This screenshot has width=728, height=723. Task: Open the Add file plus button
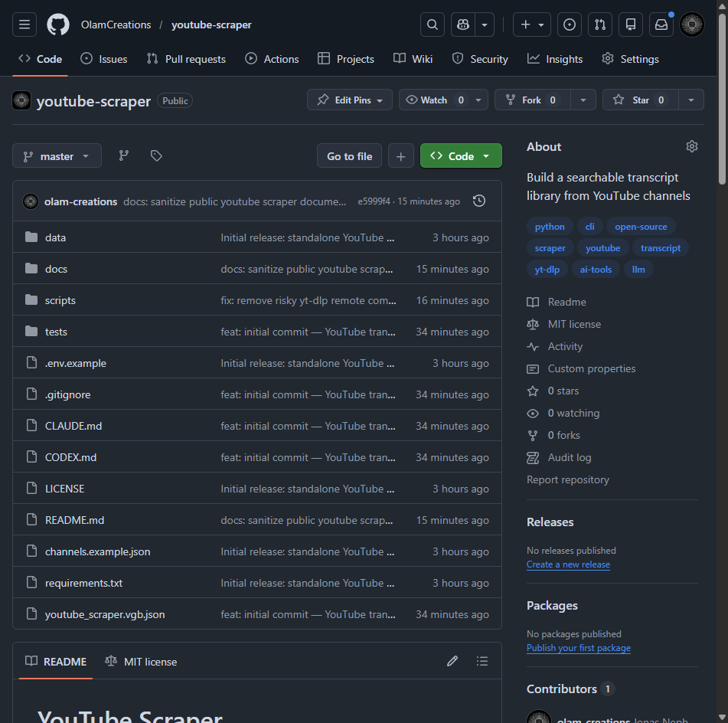(x=400, y=156)
